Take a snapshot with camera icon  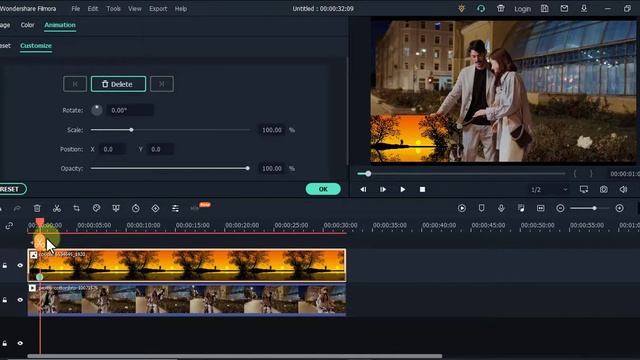[604, 189]
